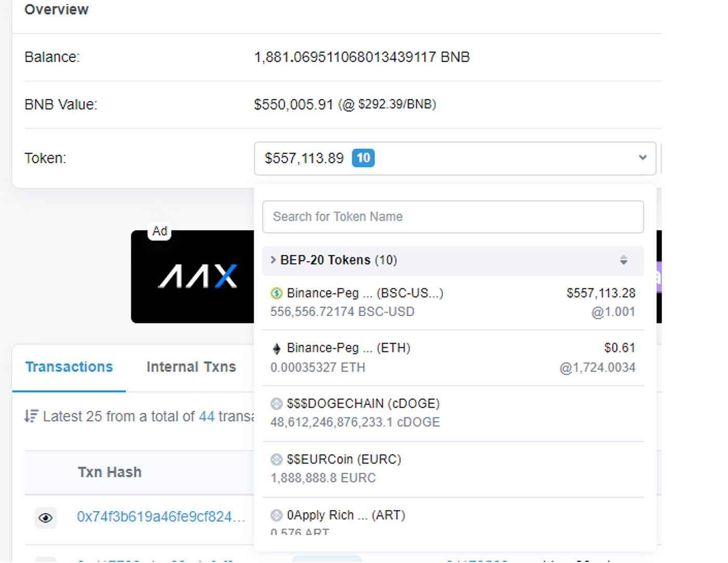Click the Overview heading
Viewport: 728px width, 563px height.
point(56,9)
